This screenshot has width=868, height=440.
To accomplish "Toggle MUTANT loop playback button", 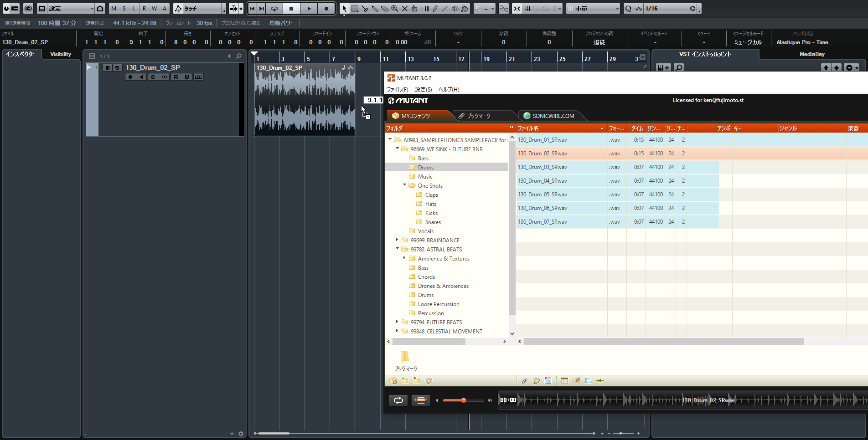I will [x=398, y=400].
